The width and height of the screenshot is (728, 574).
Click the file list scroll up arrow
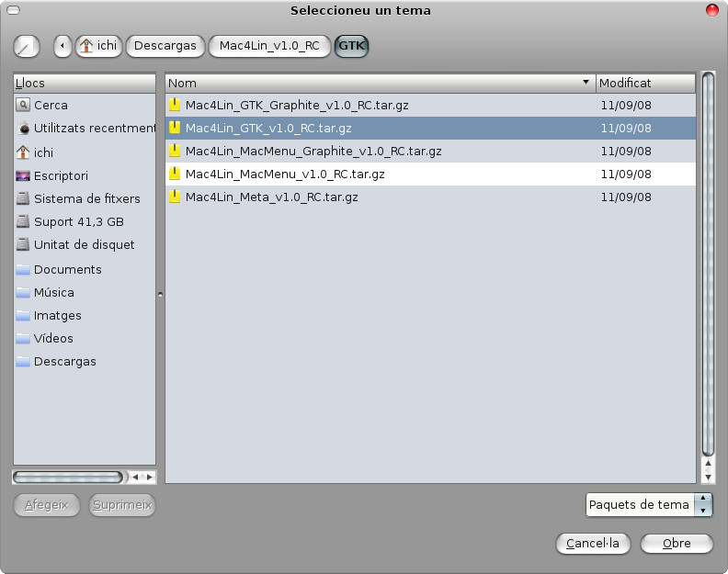(708, 464)
